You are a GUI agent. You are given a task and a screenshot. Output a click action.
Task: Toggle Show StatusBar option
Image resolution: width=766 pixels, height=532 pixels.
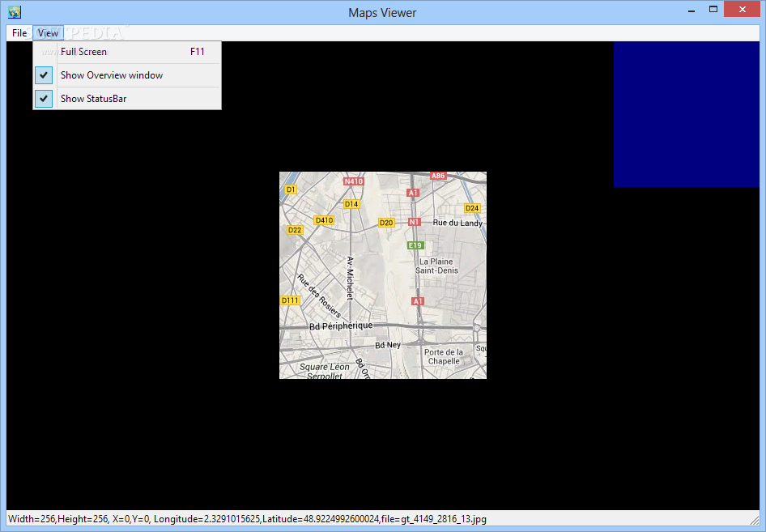[127, 99]
